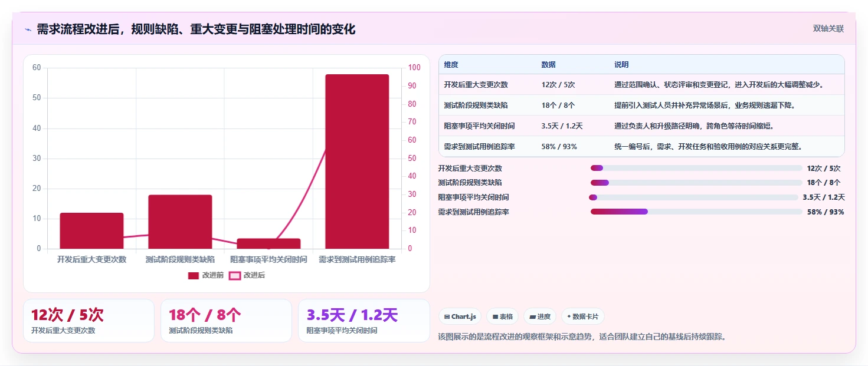Image resolution: width=868 pixels, height=366 pixels.
Task: Click table row label 阻塞事项平均关闭时间
Action: point(479,126)
